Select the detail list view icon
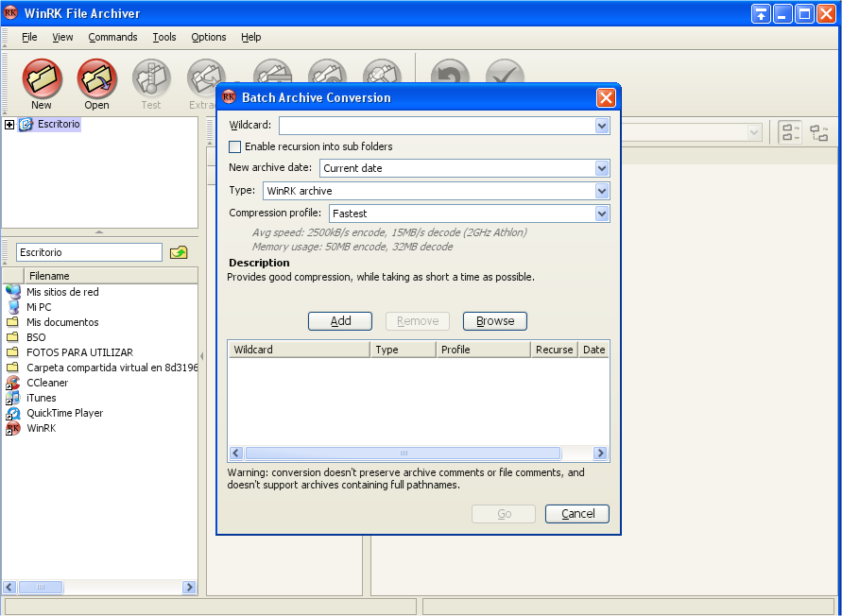The image size is (842, 616). tap(790, 132)
